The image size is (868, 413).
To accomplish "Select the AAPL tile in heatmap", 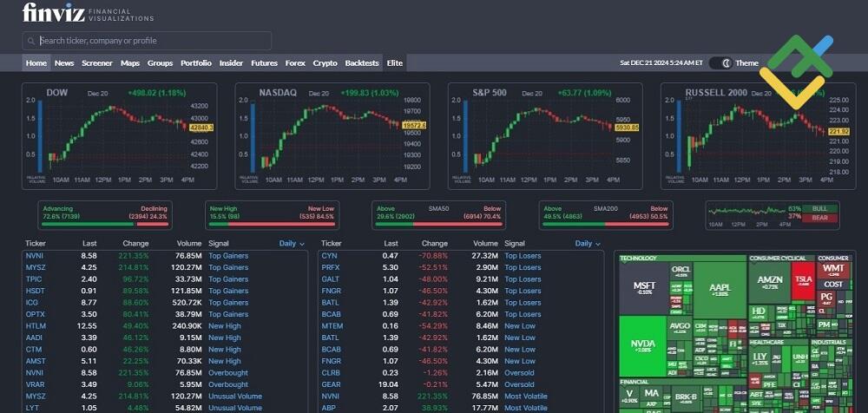I will (x=720, y=289).
